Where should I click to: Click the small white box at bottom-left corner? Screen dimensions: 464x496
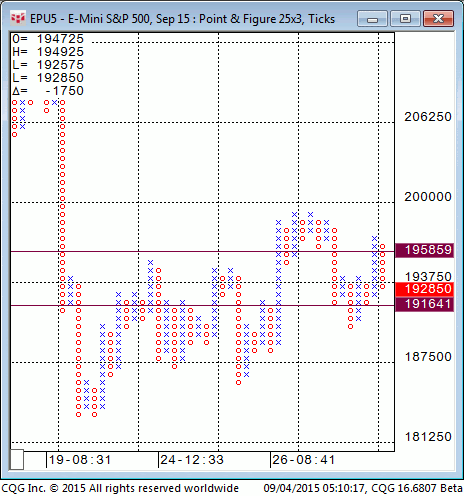tap(17, 459)
